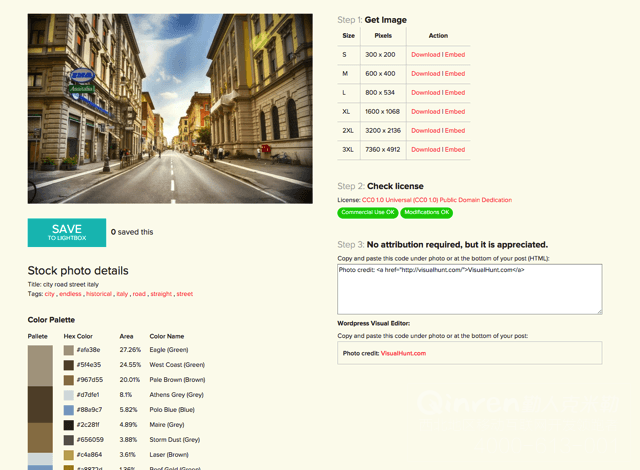640x470 pixels.
Task: Download the S 300 x 200 image
Action: (x=425, y=55)
